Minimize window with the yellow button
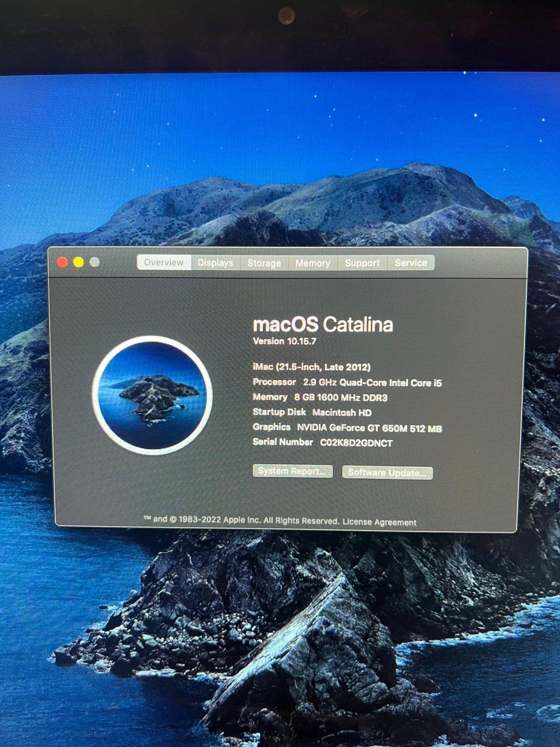Image resolution: width=560 pixels, height=747 pixels. [x=78, y=262]
